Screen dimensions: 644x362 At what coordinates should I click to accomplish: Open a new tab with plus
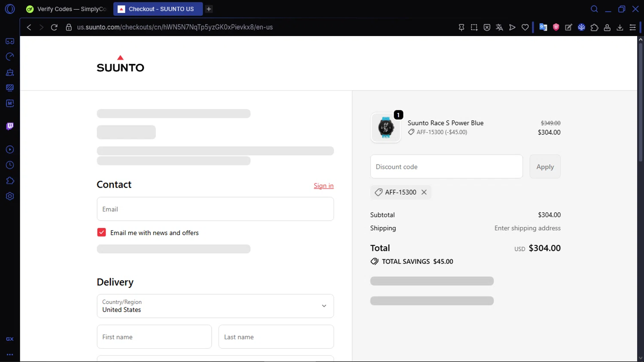pos(209,9)
